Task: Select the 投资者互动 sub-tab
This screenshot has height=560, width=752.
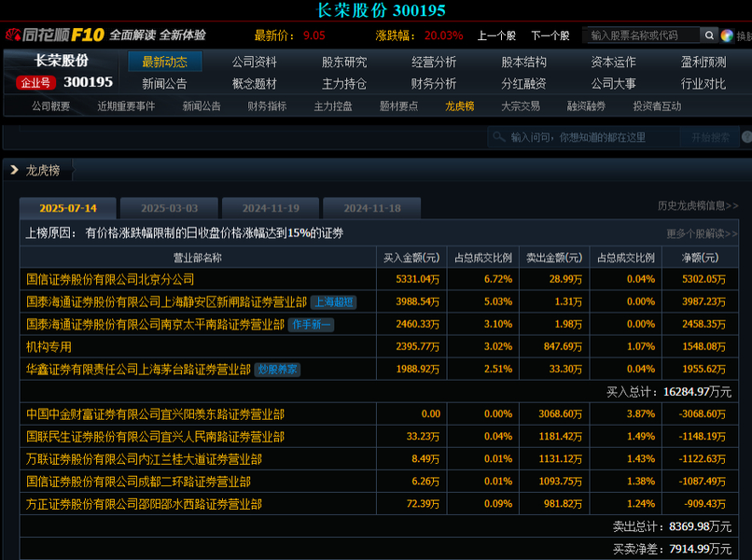Action: tap(657, 106)
